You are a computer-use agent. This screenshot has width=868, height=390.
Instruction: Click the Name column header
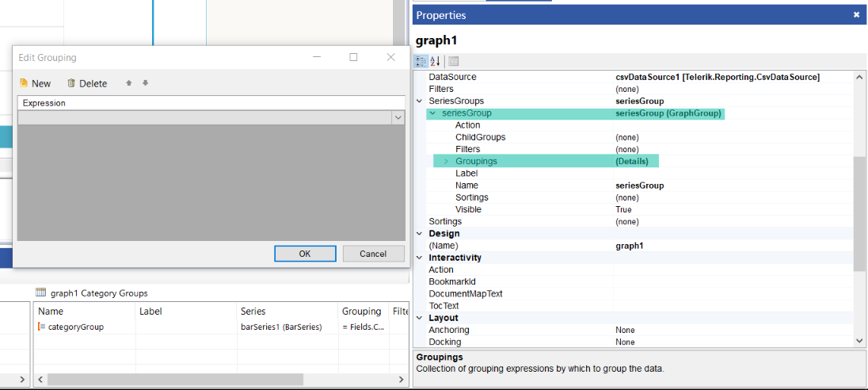(84, 312)
